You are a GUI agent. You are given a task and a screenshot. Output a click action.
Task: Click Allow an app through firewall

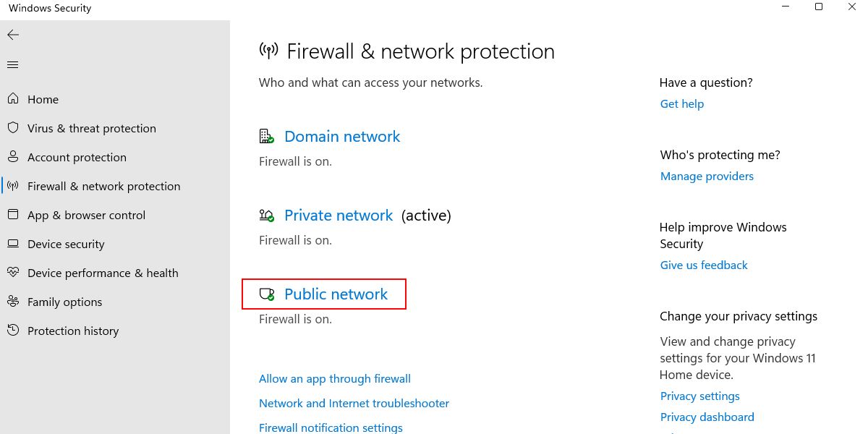pyautogui.click(x=334, y=378)
